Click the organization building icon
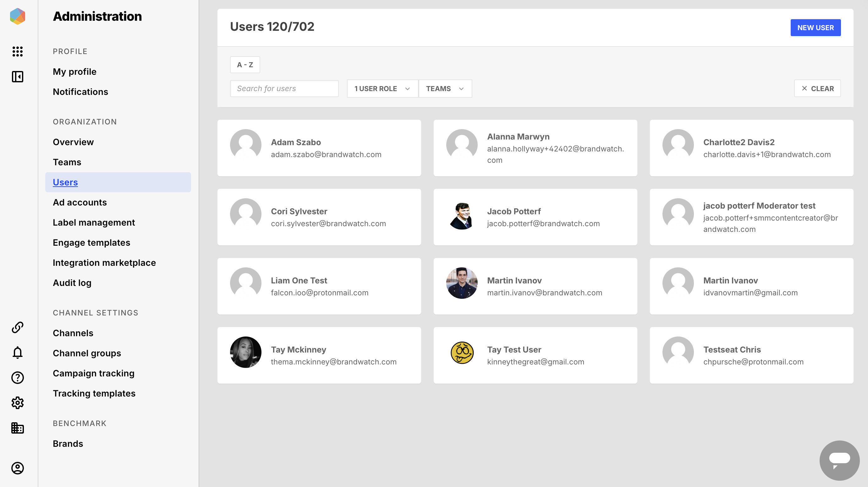 tap(18, 428)
